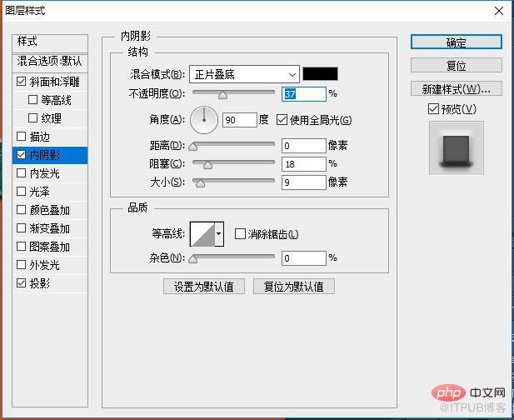Click the 杂色 slider handle
The image size is (514, 420).
pos(193,259)
